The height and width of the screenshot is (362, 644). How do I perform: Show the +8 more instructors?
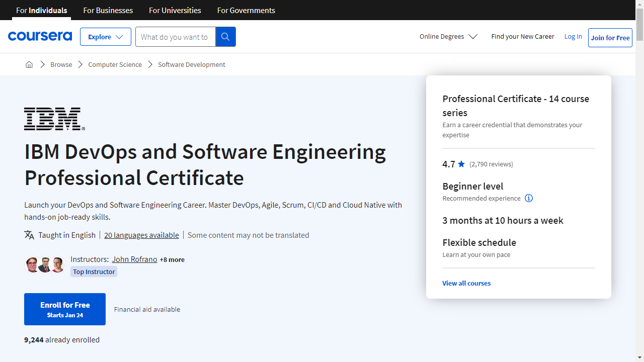point(172,259)
